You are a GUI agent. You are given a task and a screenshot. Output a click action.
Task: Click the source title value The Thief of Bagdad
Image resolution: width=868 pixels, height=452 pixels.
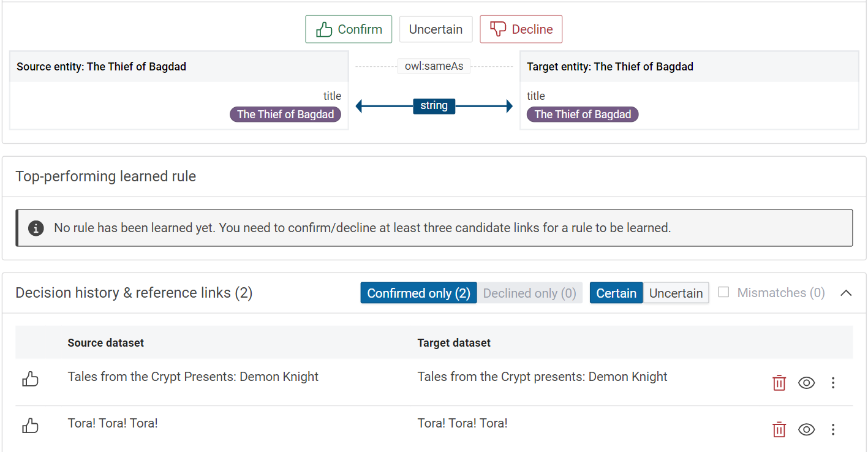pyautogui.click(x=285, y=115)
